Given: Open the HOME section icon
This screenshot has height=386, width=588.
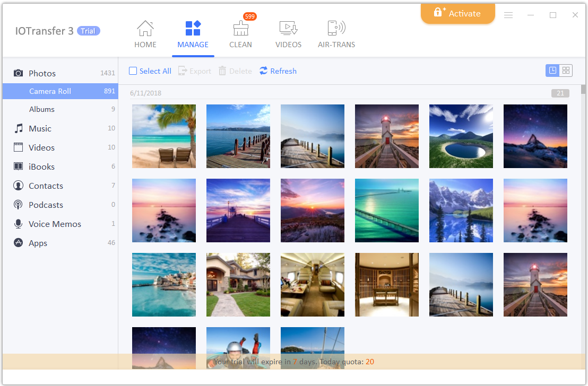Looking at the screenshot, I should coord(145,29).
